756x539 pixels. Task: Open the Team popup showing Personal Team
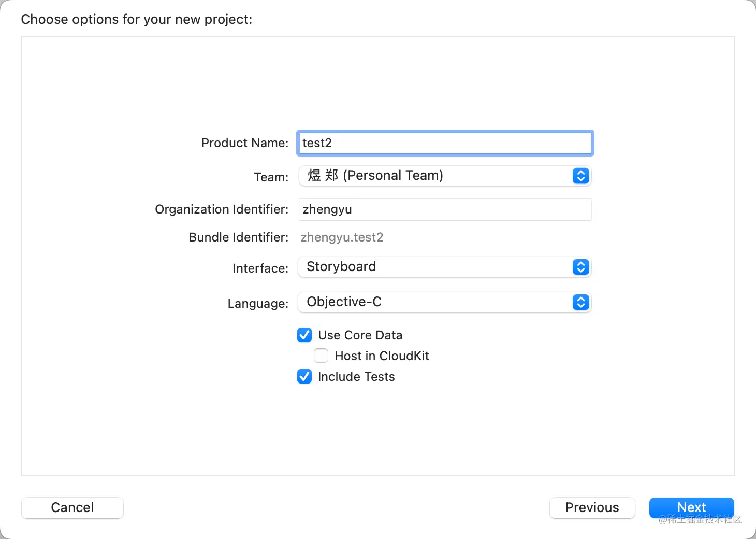tap(435, 176)
